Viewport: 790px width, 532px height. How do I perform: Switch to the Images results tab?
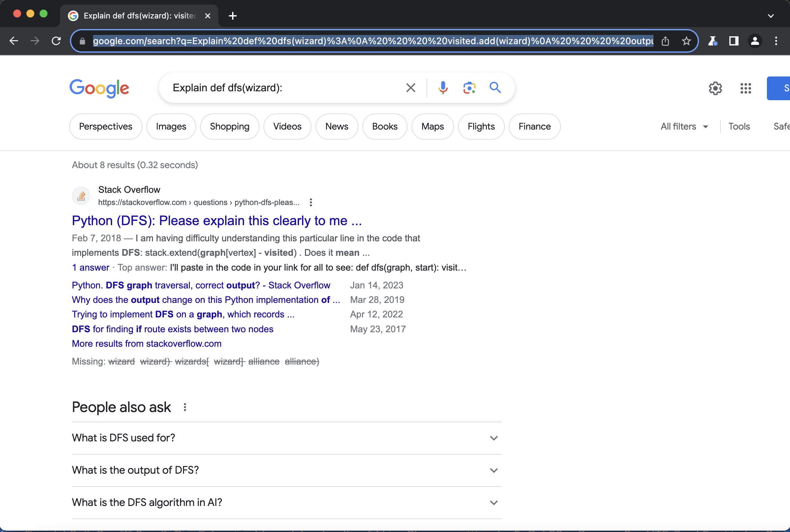pyautogui.click(x=171, y=127)
